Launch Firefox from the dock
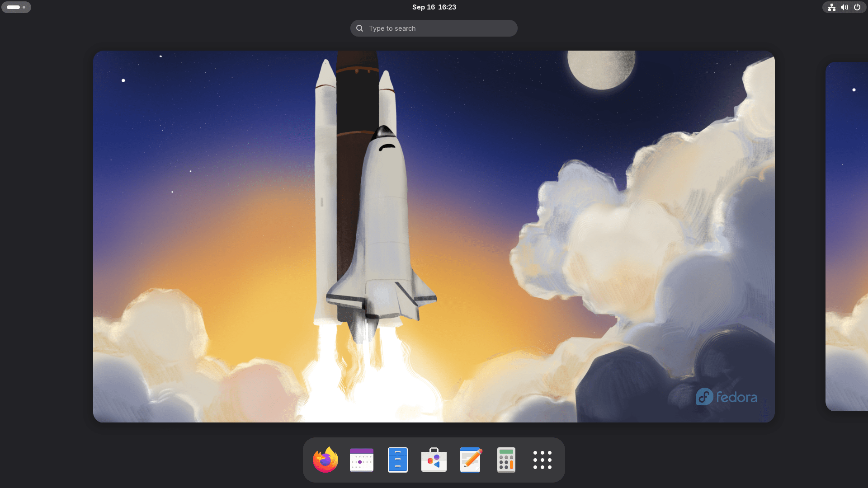This screenshot has height=488, width=868. point(325,460)
